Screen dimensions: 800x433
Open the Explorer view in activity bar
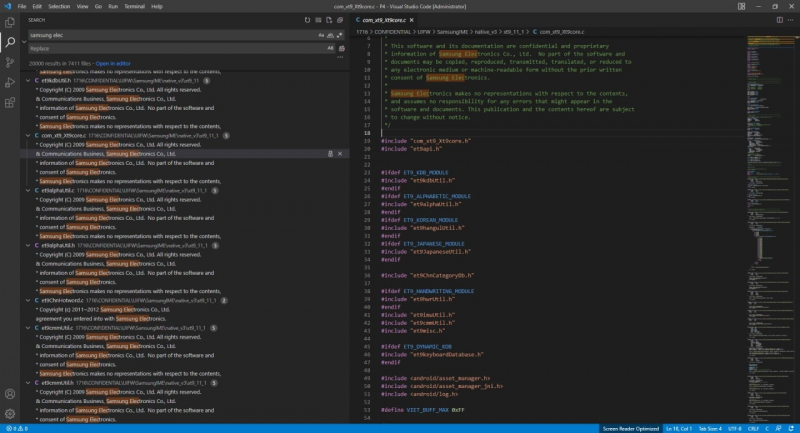click(10, 20)
